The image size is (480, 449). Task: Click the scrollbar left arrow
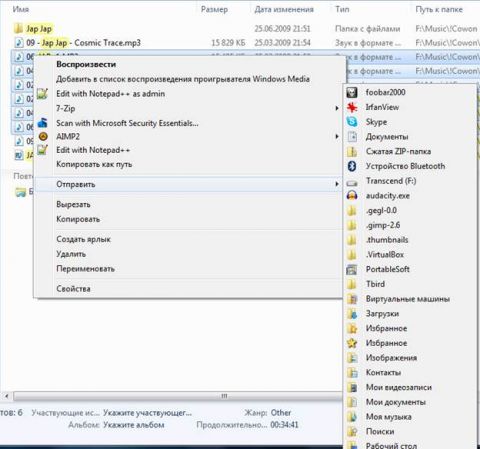click(6, 396)
